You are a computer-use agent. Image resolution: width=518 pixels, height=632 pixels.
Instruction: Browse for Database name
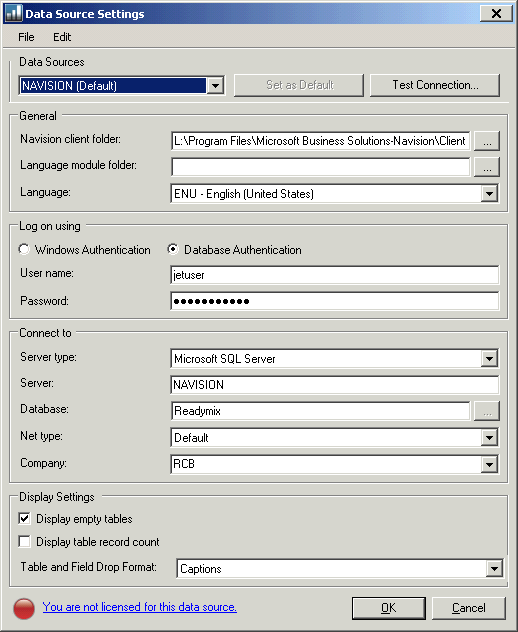pyautogui.click(x=487, y=411)
